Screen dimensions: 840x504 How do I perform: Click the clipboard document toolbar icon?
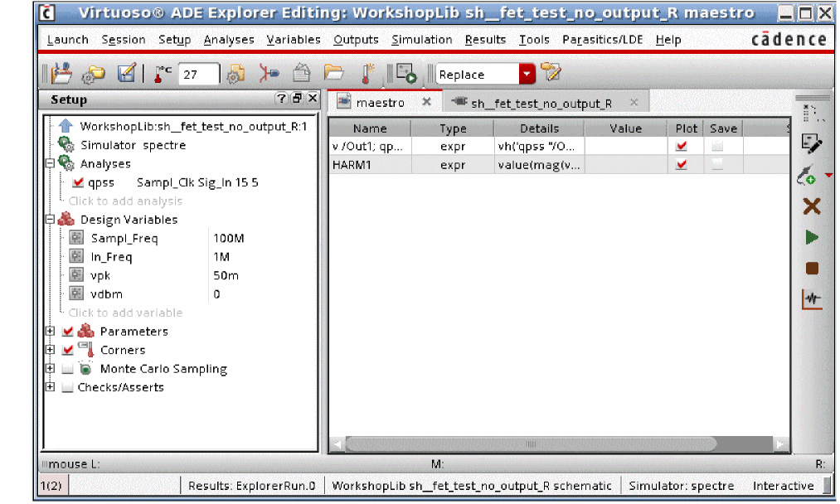pos(302,74)
